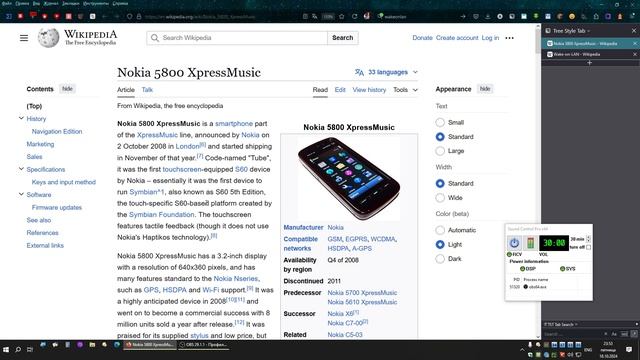The height and width of the screenshot is (360, 640).
Task: Open the 33 languages dropdown
Action: (x=387, y=72)
